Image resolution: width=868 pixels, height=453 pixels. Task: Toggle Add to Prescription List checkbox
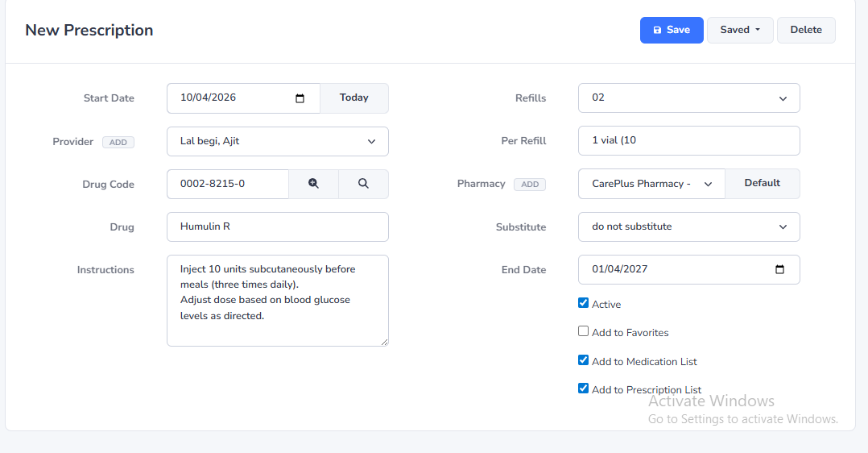coord(584,389)
